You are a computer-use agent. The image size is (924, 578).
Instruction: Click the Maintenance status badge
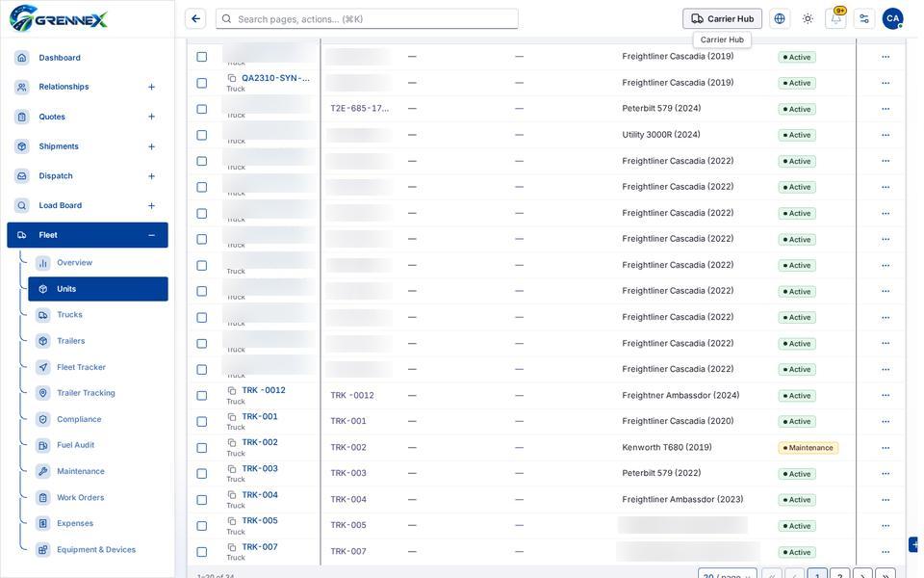pos(808,448)
